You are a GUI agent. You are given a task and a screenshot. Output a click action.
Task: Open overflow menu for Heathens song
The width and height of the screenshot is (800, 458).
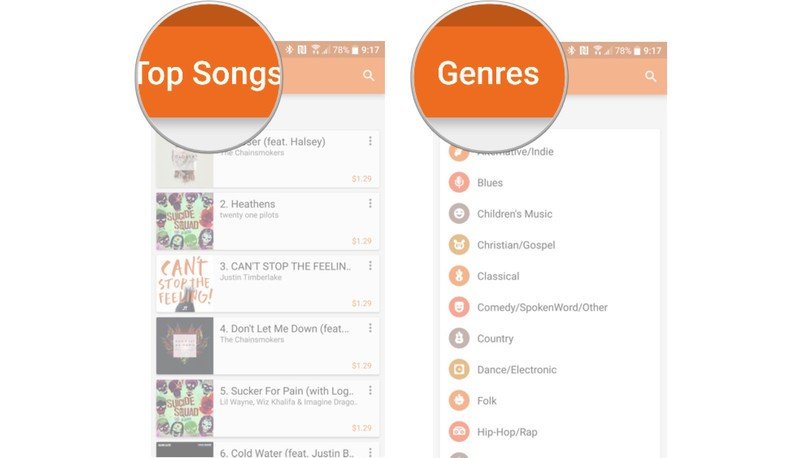pyautogui.click(x=370, y=203)
